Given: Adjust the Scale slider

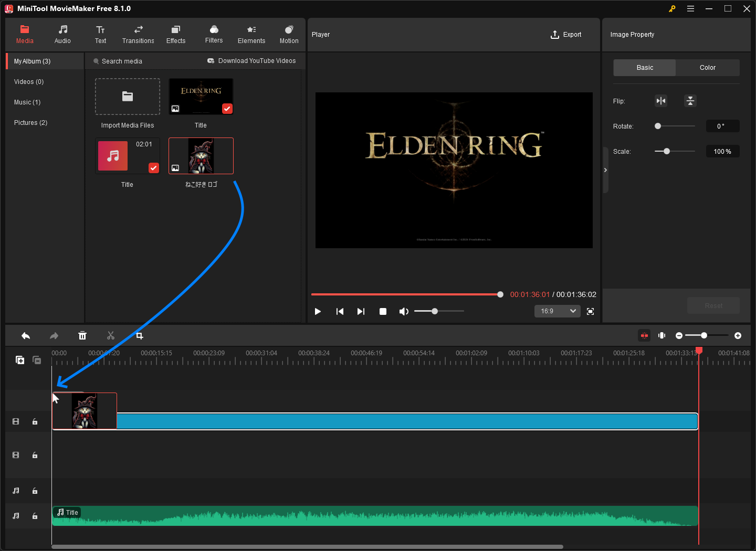Looking at the screenshot, I should tap(675, 151).
